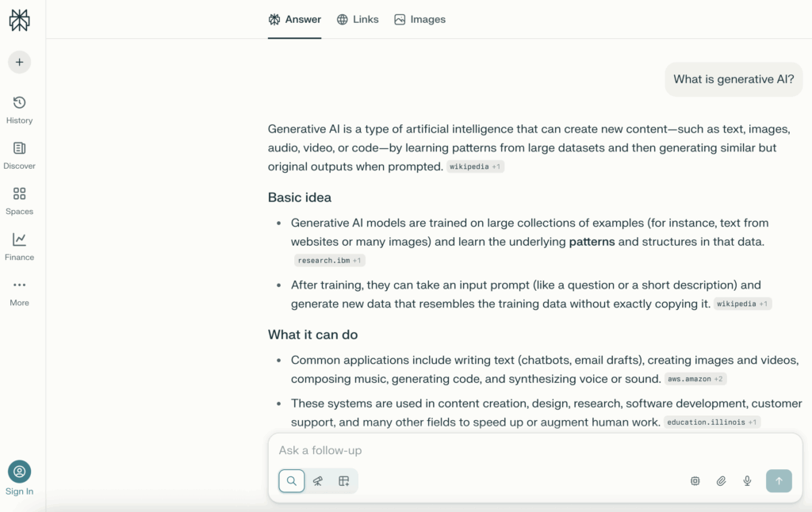
Task: Open the education.illinois +1 citation link
Action: coord(711,422)
